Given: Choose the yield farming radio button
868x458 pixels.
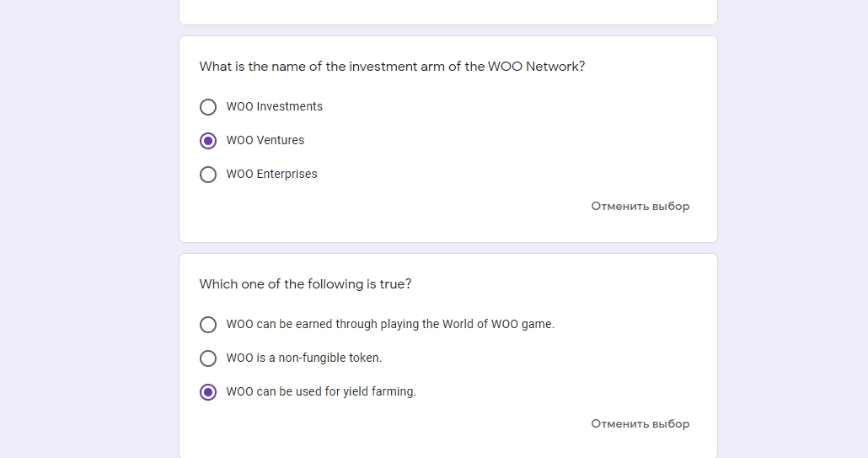Looking at the screenshot, I should pyautogui.click(x=208, y=392).
